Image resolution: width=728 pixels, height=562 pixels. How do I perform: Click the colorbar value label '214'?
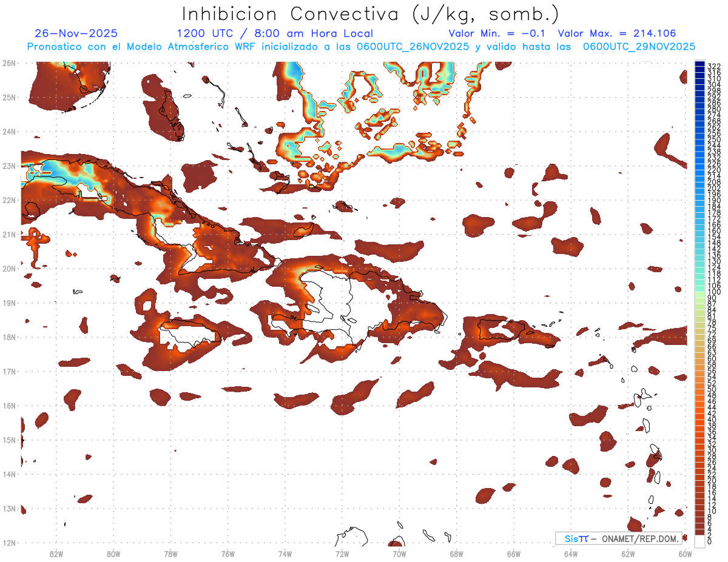(x=714, y=176)
